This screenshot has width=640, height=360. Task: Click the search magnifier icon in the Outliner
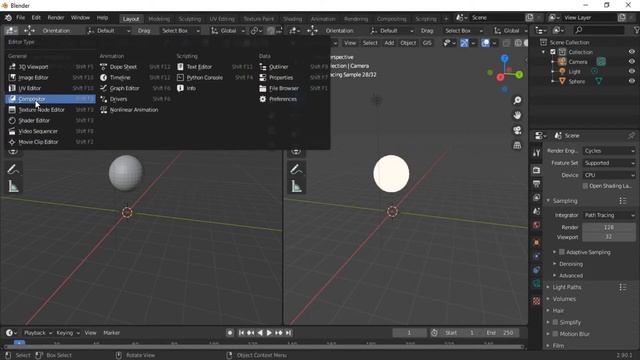[578, 30]
